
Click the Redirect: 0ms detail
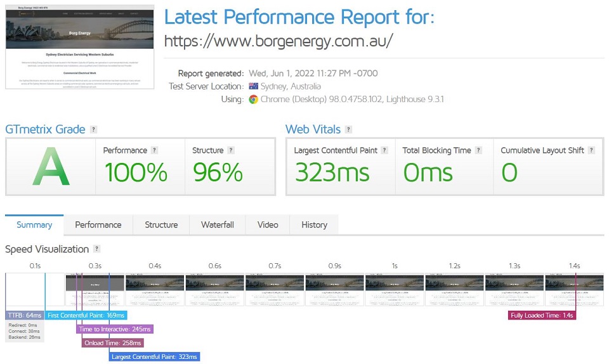pos(23,325)
